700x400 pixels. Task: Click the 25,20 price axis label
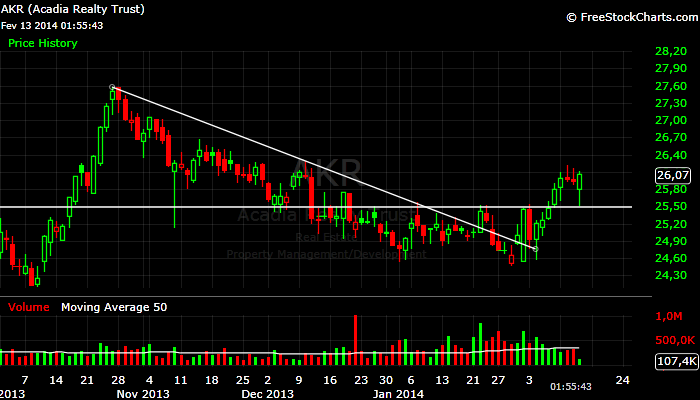click(671, 224)
